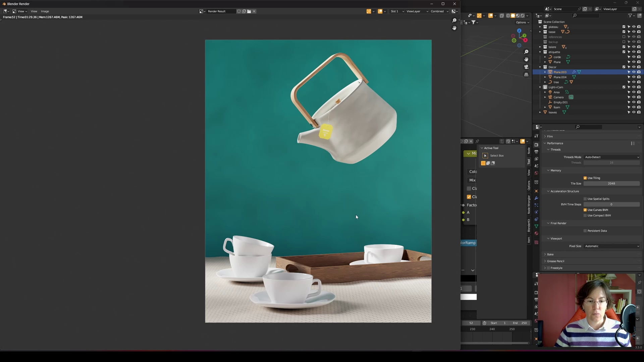Screen dimensions: 644x362
Task: Enable the Persistent Data checkbox
Action: 585,231
